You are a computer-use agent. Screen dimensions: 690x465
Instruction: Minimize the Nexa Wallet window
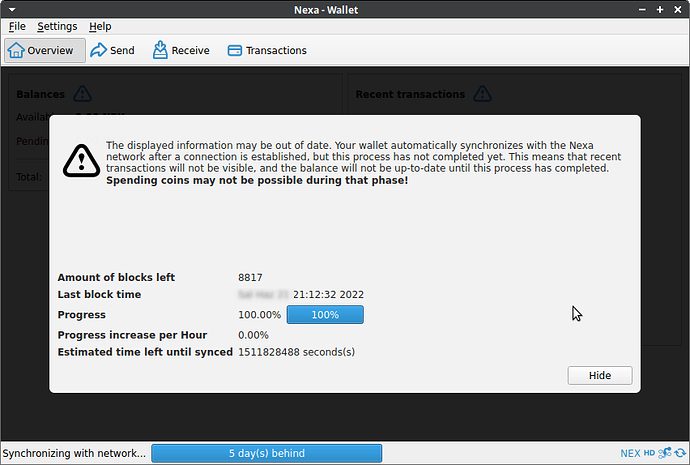click(x=642, y=10)
